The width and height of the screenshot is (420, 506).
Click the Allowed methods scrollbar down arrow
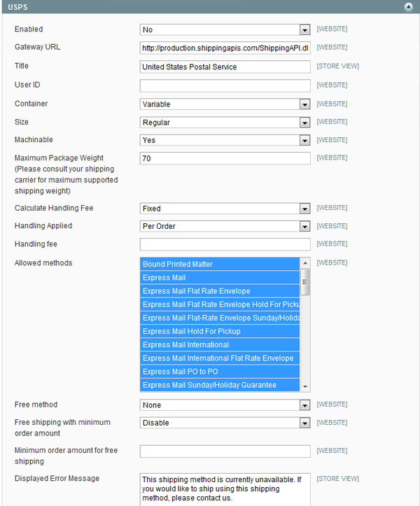(x=305, y=386)
